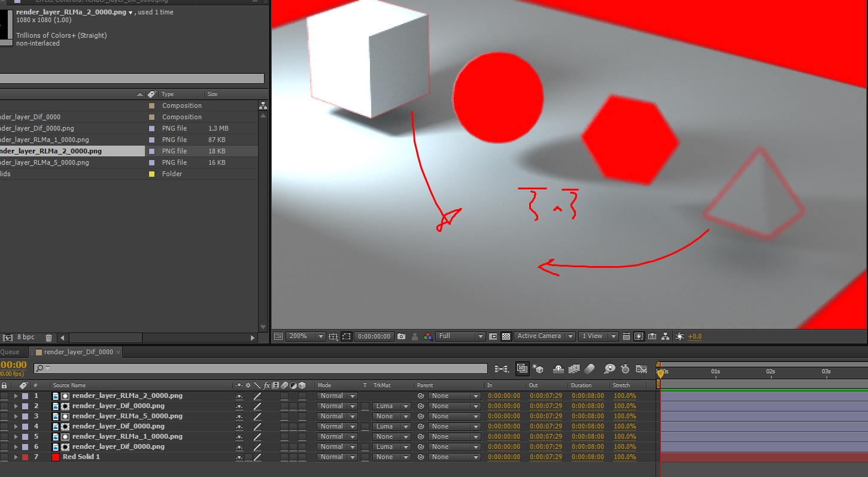Click the red label swatch of layer 7
Viewport: 868px width, 477px height.
point(25,457)
